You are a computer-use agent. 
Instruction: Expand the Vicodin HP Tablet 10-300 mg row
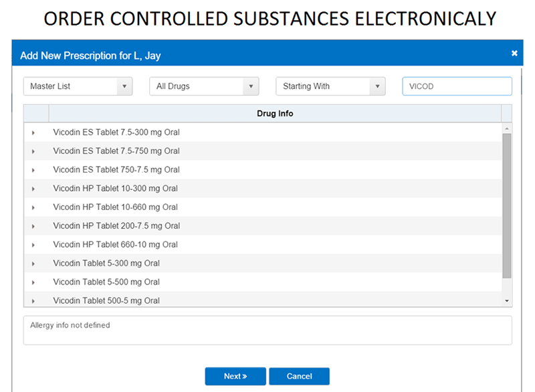pyautogui.click(x=33, y=189)
